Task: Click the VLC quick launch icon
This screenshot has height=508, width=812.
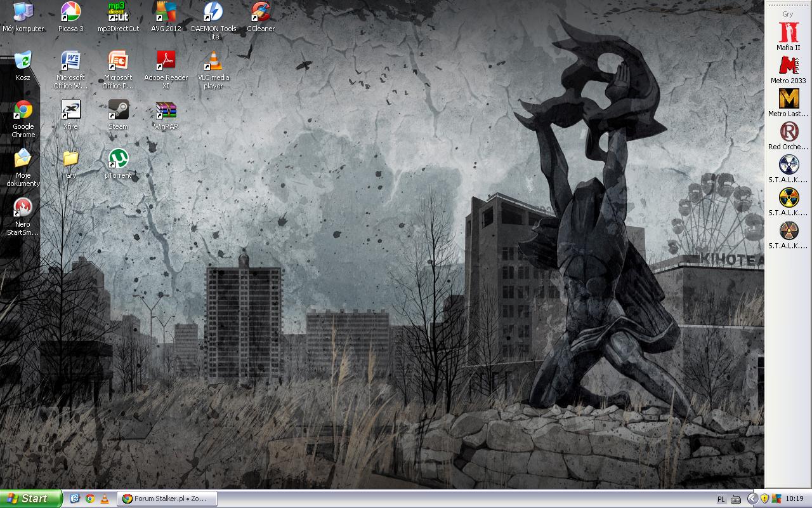Action: (x=105, y=498)
